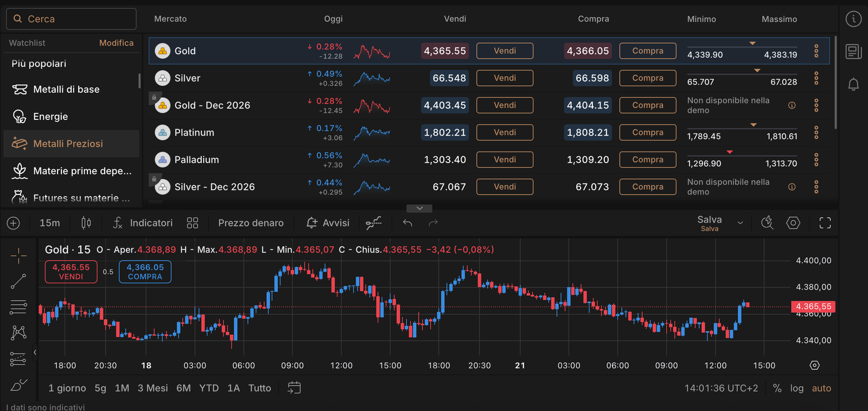Open more options for Gold row
Image resolution: width=868 pixels, height=411 pixels.
tap(816, 51)
